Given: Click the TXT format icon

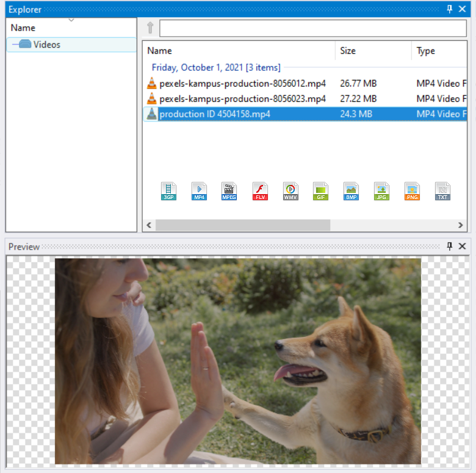Looking at the screenshot, I should tap(442, 191).
